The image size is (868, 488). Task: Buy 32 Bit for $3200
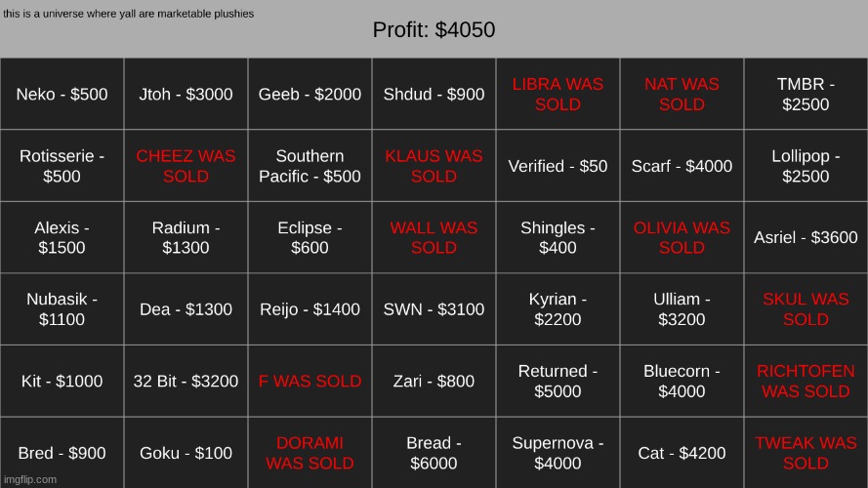(x=186, y=381)
